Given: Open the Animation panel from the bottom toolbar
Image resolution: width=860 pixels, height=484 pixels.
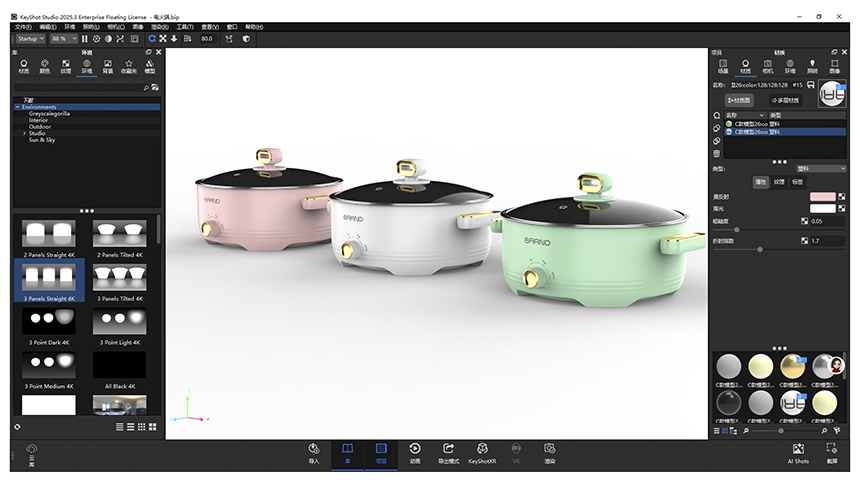Looking at the screenshot, I should click(x=415, y=454).
